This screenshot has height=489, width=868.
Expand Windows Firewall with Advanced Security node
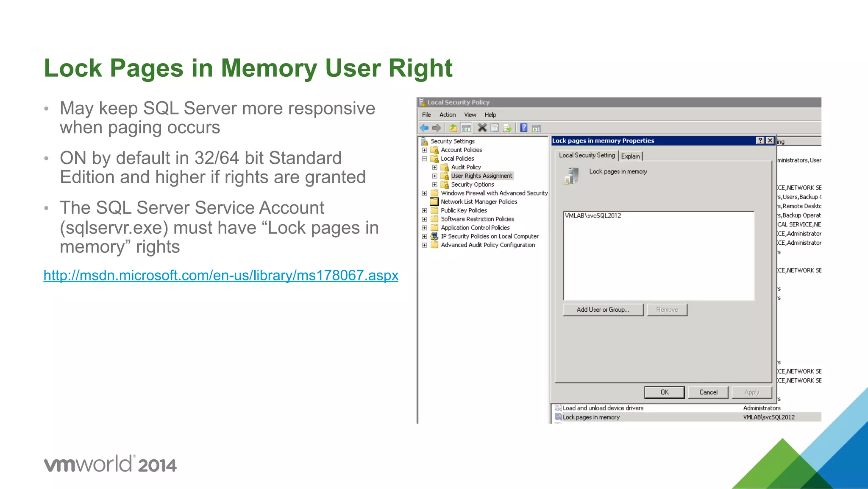(424, 193)
